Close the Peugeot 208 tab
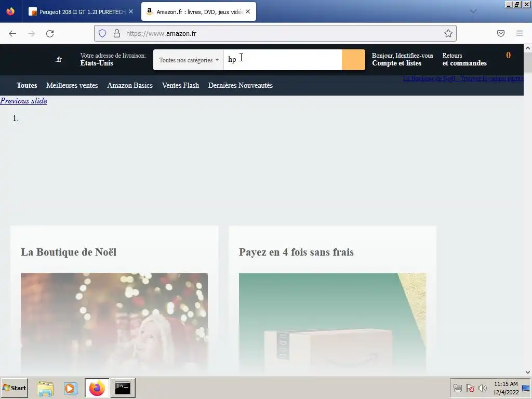Screen dimensions: 532x399 (x=131, y=11)
